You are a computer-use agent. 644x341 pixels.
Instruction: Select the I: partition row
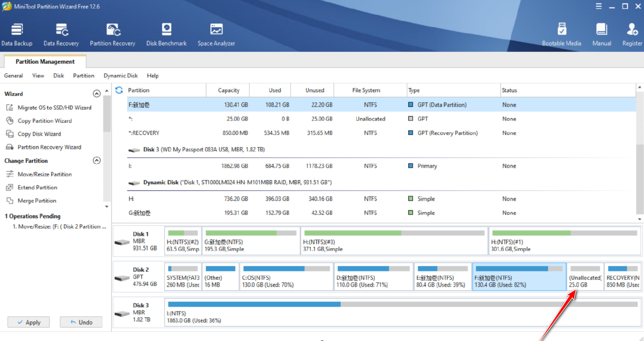click(381, 166)
